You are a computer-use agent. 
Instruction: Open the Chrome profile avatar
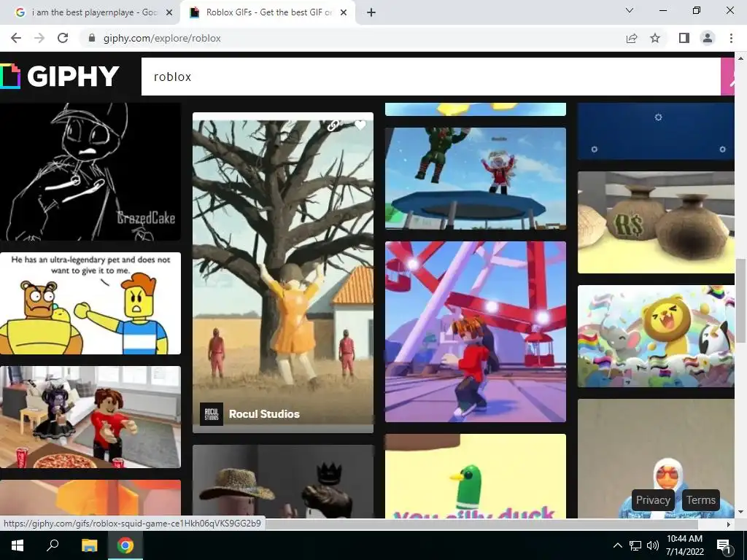point(708,38)
